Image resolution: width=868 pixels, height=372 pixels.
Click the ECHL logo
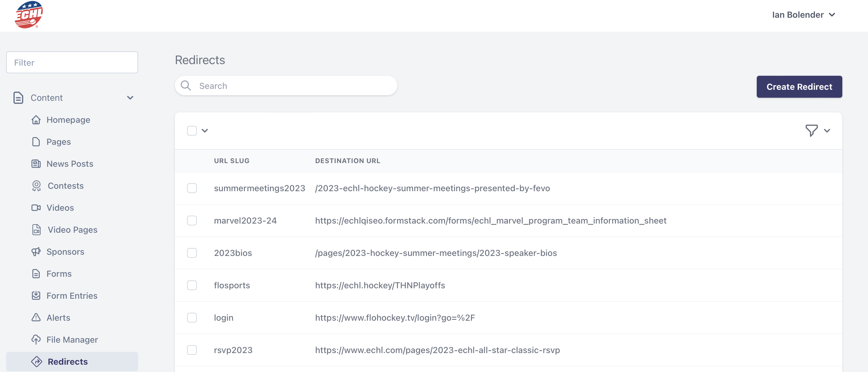[x=29, y=15]
